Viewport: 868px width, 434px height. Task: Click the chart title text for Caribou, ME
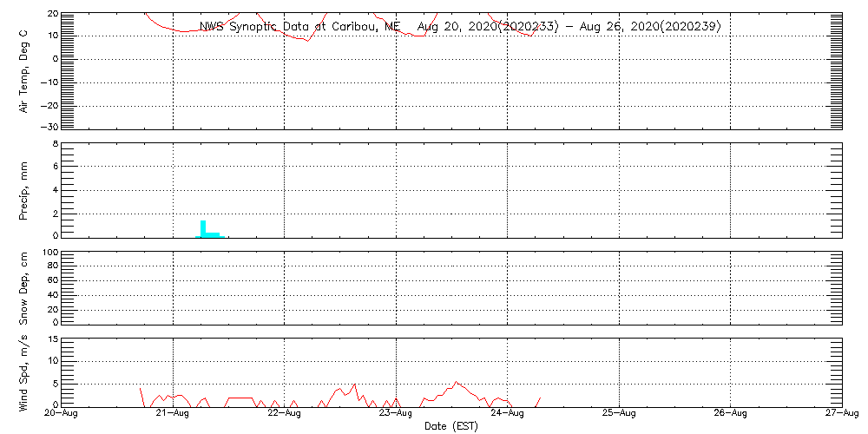[460, 27]
